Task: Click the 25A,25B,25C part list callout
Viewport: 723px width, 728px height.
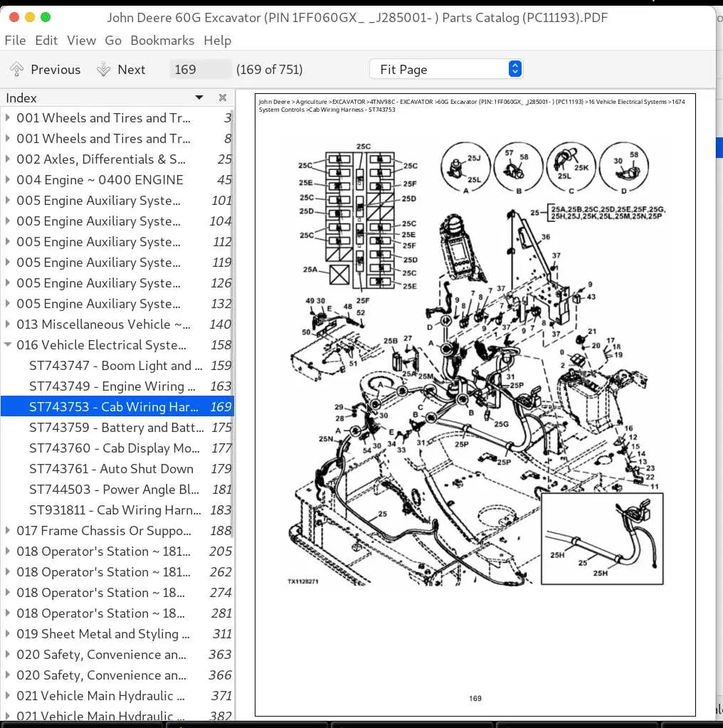Action: tap(608, 213)
